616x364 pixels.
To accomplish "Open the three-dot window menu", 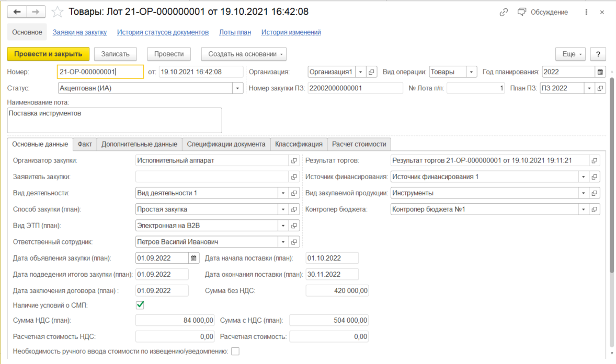I will coord(587,12).
